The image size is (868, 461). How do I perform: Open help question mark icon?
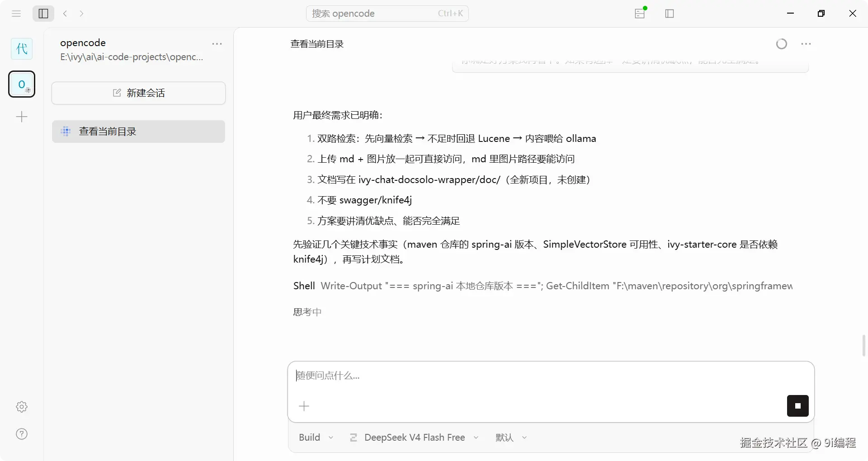coord(22,434)
